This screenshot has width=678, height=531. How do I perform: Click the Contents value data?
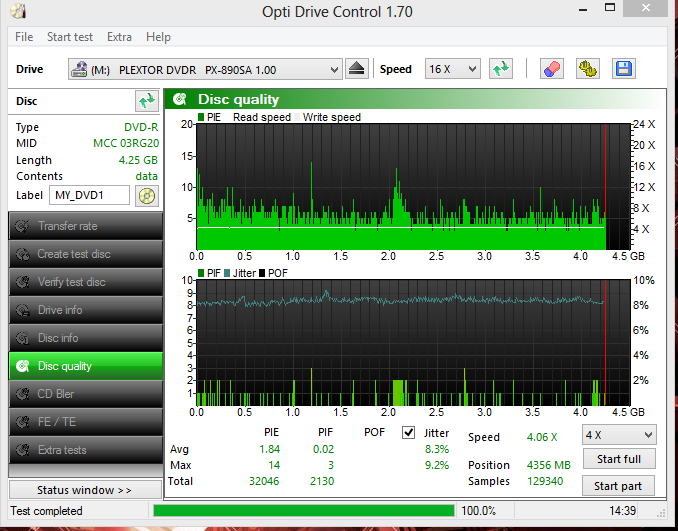146,176
